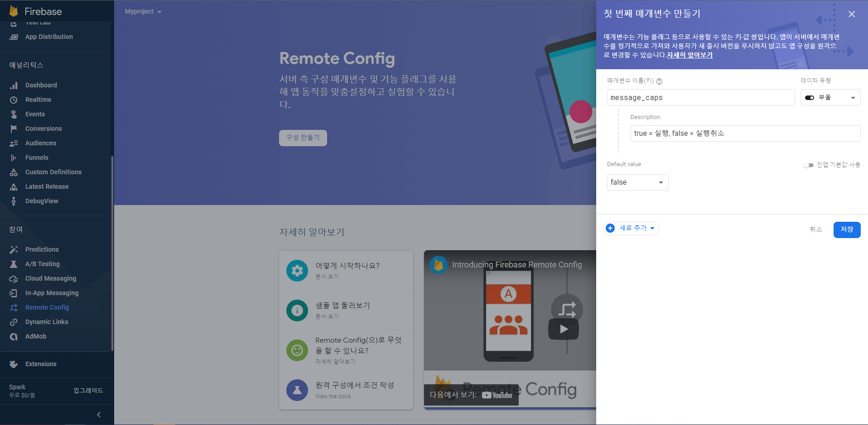This screenshot has height=425, width=868.
Task: Open App Distribution icon in sidebar
Action: [x=14, y=37]
